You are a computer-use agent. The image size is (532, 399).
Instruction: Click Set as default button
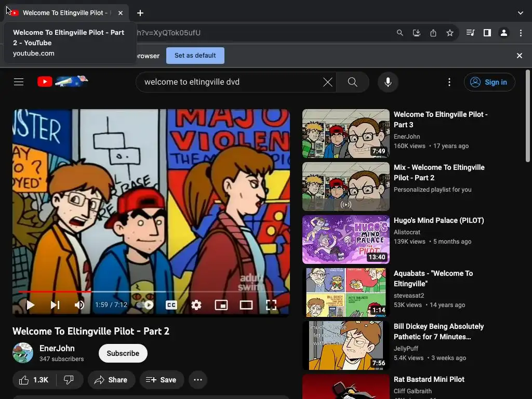click(x=195, y=56)
